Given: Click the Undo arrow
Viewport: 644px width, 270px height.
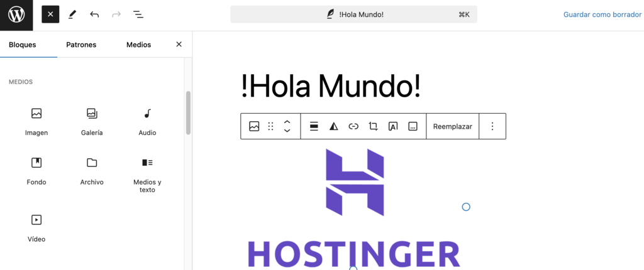Looking at the screenshot, I should pos(94,15).
